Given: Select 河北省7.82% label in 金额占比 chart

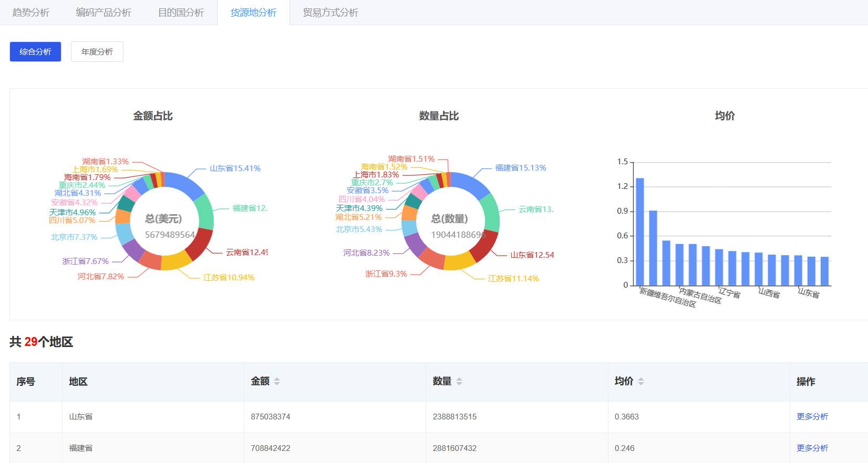Looking at the screenshot, I should tap(101, 277).
